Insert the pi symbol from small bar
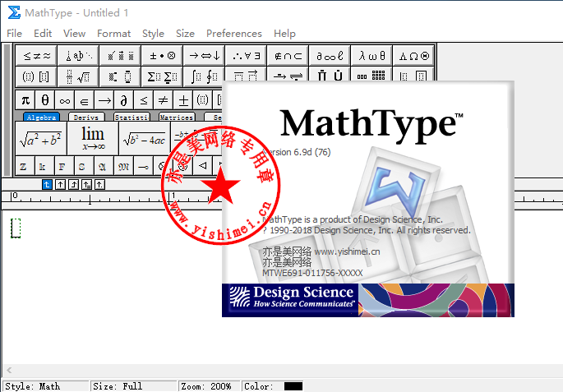 (25, 100)
